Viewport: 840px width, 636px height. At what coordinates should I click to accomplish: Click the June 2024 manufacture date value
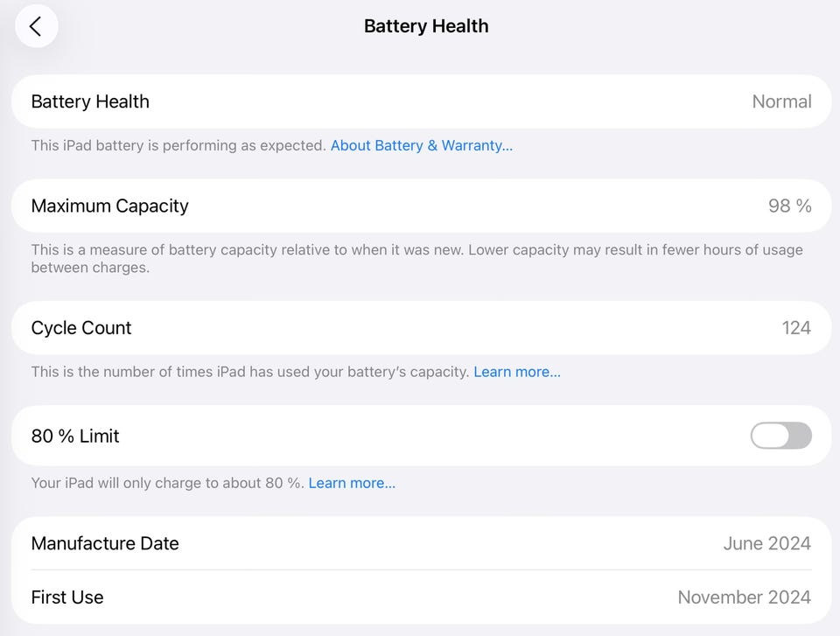pos(766,543)
